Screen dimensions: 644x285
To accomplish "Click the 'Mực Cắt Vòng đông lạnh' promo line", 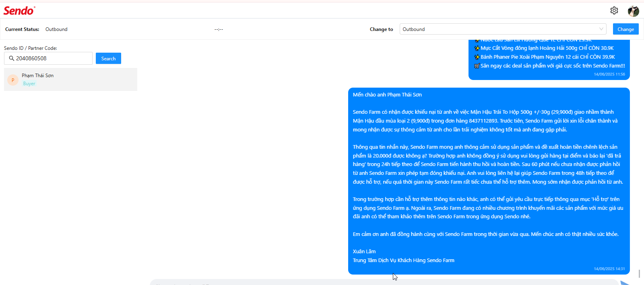I will pyautogui.click(x=544, y=48).
